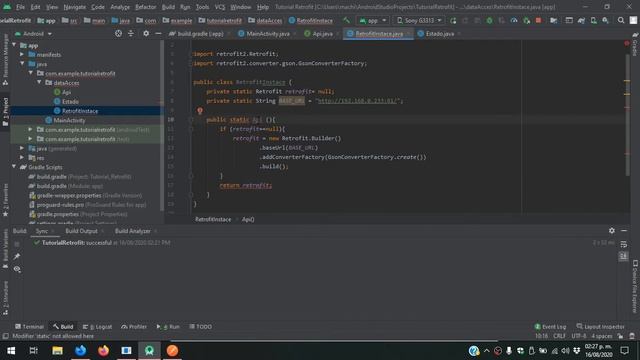Click the error lightbulb in editor gutter
Viewport: 640px width, 360px height.
[x=200, y=111]
